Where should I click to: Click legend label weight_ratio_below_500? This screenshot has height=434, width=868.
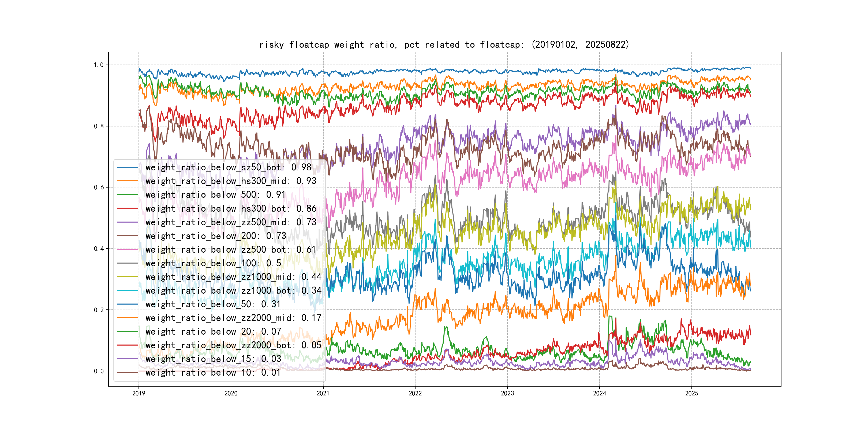(x=215, y=195)
